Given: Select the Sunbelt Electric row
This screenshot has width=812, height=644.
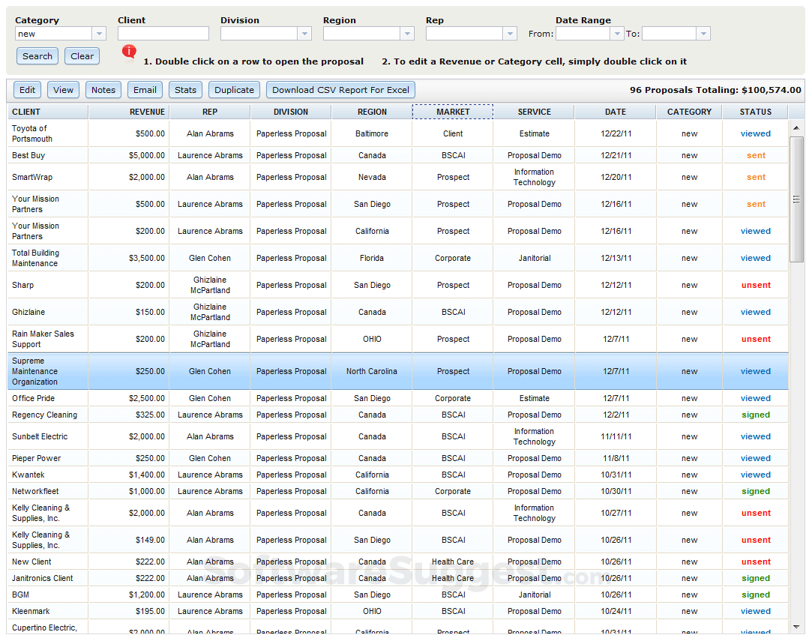Looking at the screenshot, I should (x=397, y=436).
